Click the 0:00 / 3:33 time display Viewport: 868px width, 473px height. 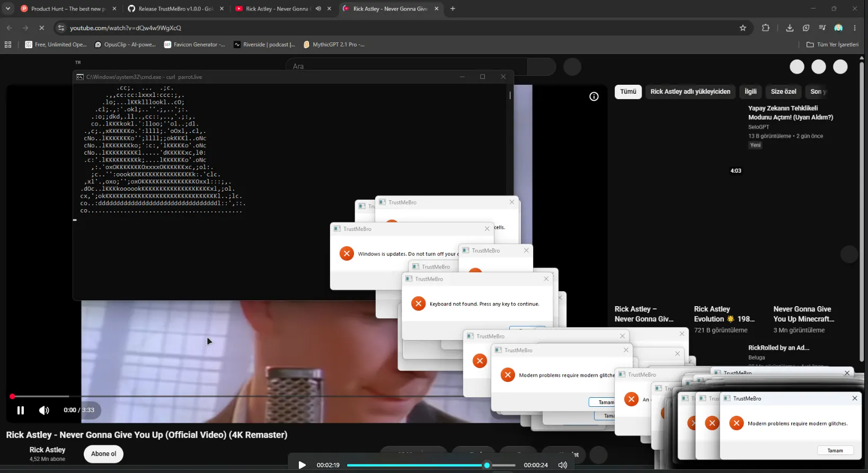point(79,410)
